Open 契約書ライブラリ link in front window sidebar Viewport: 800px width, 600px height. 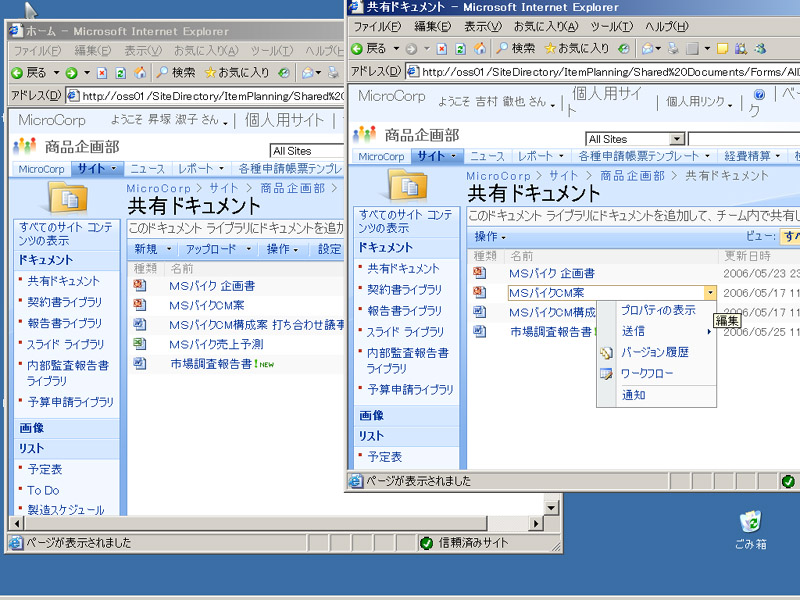click(x=404, y=290)
